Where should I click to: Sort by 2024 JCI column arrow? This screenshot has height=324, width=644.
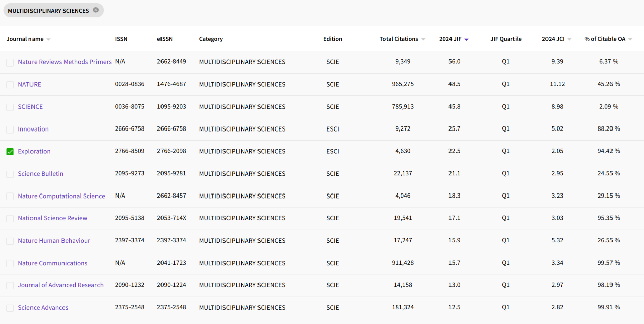pos(569,39)
